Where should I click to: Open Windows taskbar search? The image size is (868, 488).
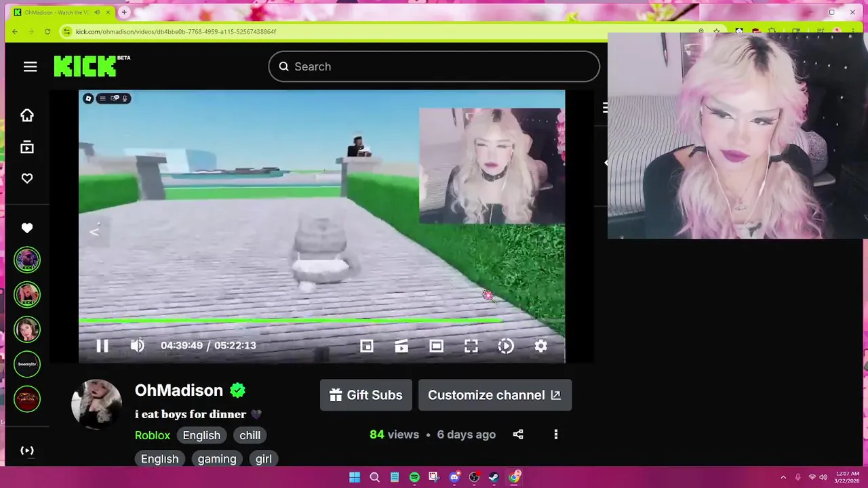[x=374, y=477]
